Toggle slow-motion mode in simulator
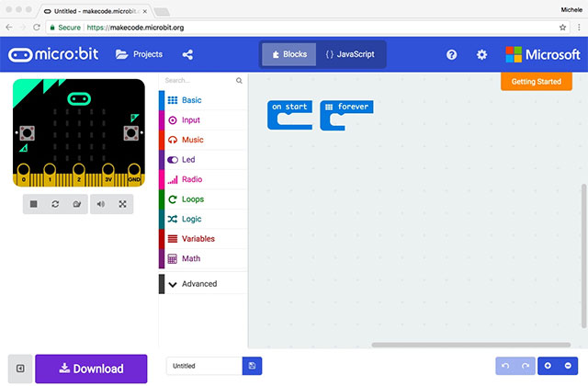 pyautogui.click(x=77, y=204)
